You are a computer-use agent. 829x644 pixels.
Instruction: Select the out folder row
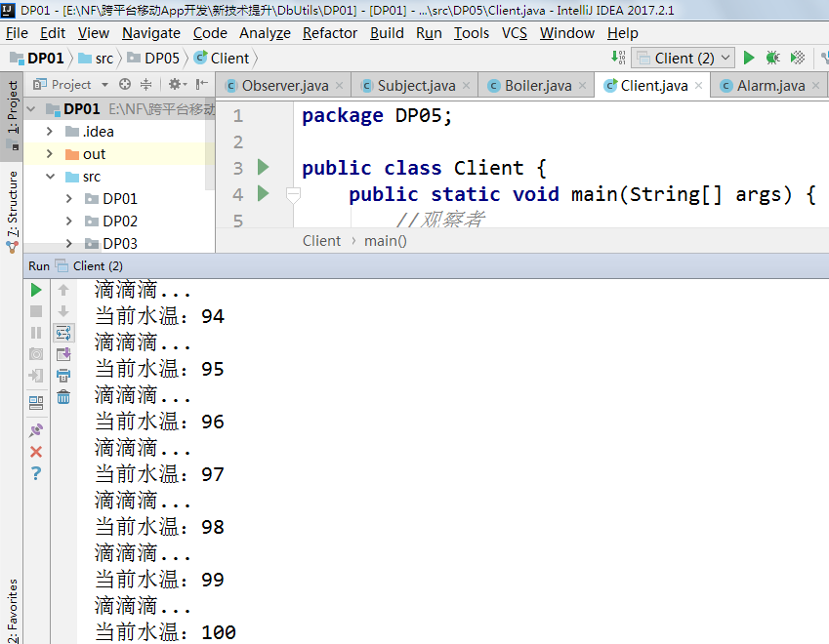[x=119, y=154]
